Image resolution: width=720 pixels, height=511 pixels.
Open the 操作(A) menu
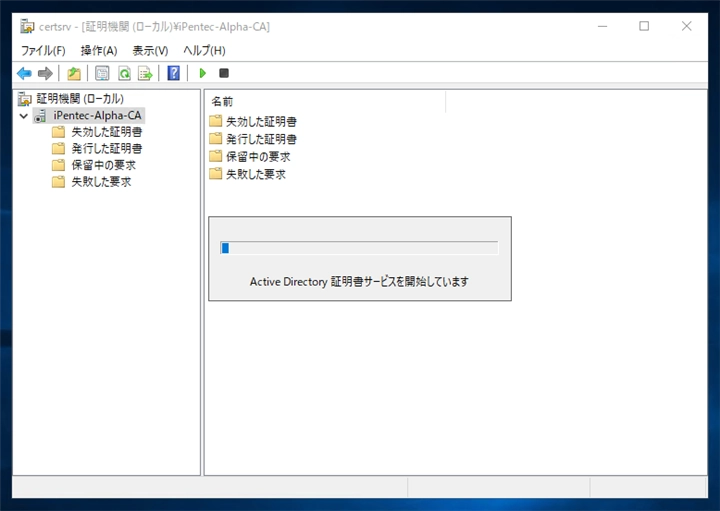[99, 51]
